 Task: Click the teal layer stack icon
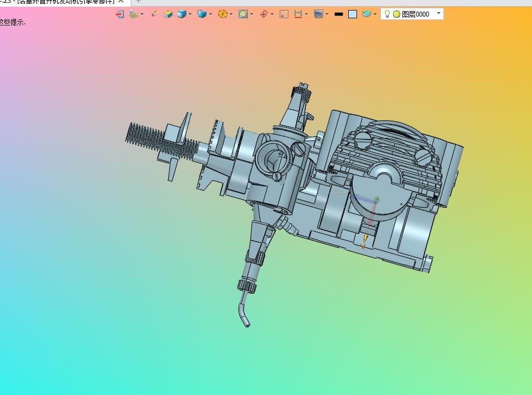pyautogui.click(x=366, y=14)
